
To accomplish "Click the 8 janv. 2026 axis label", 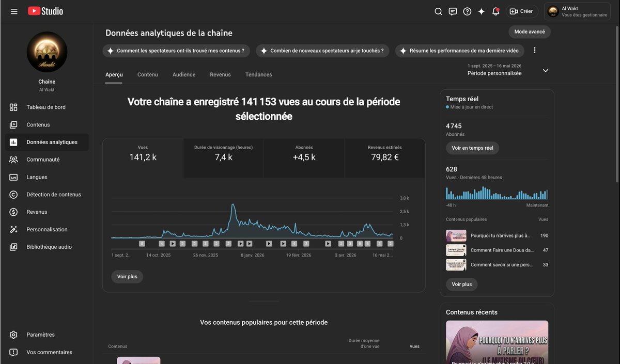I will point(253,255).
